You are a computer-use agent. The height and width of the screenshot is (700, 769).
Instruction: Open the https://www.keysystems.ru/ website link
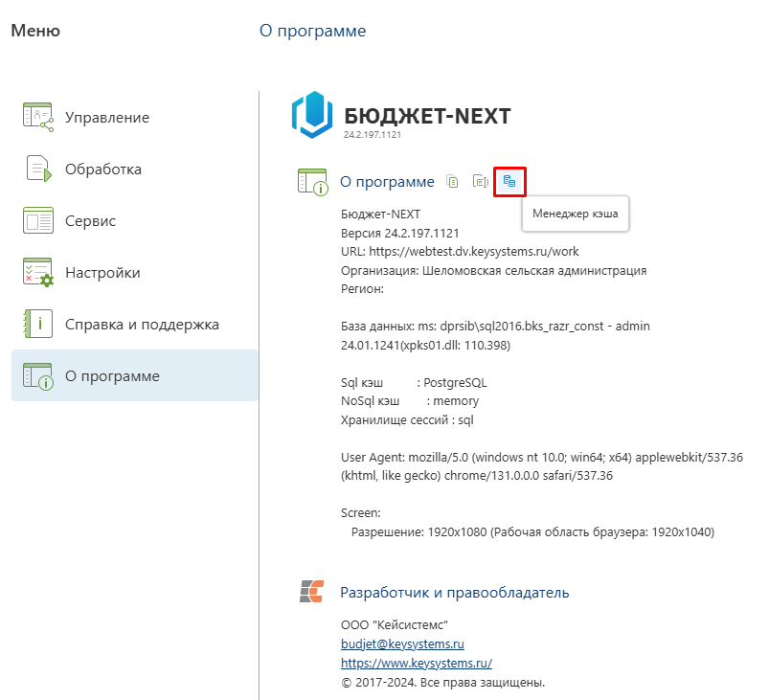click(x=417, y=663)
